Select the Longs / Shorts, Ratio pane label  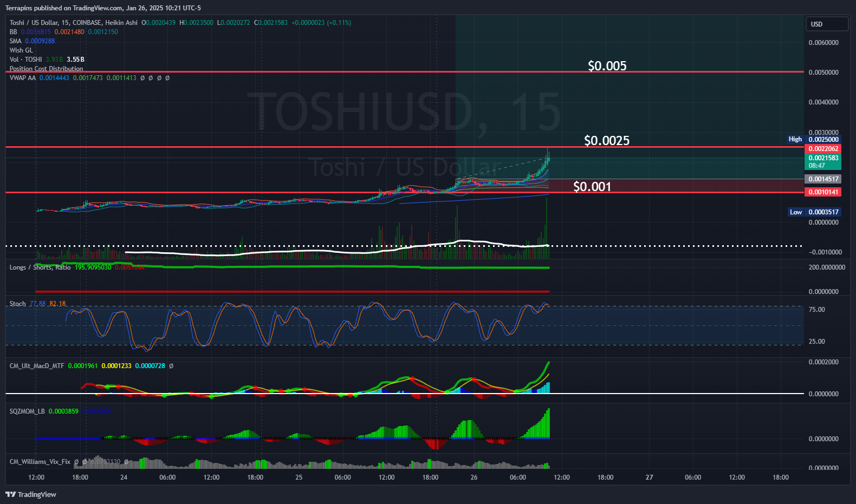tap(40, 267)
